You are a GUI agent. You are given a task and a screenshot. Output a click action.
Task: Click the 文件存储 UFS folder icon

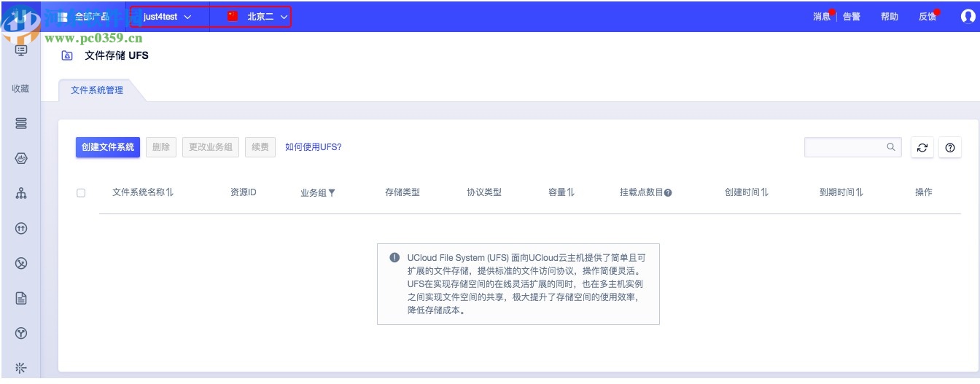(67, 55)
